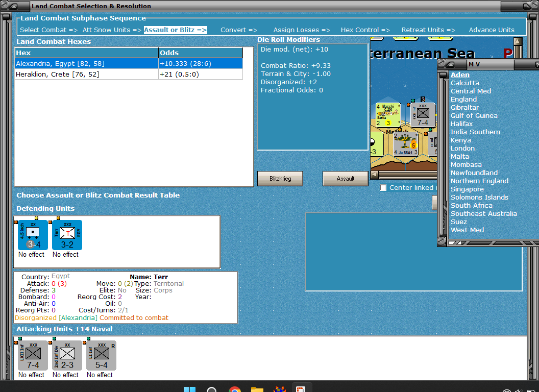Click the Select Combat subphase step
The image size is (539, 392).
tap(49, 30)
